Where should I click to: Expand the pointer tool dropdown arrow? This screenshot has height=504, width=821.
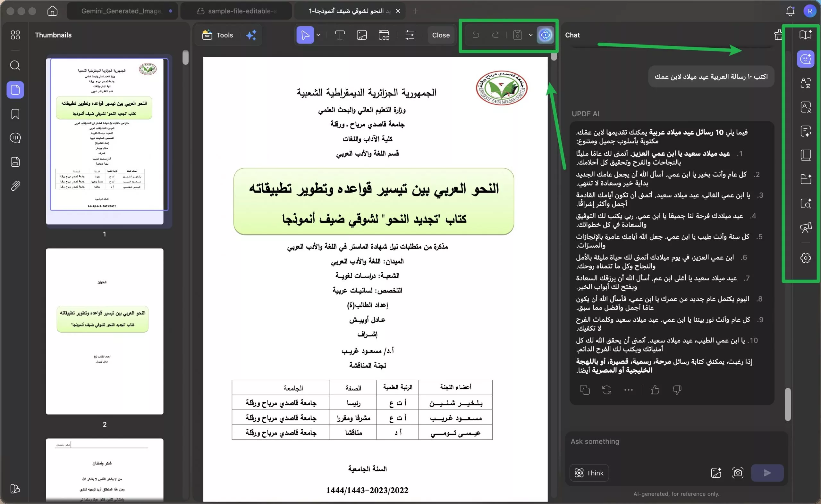pos(318,35)
